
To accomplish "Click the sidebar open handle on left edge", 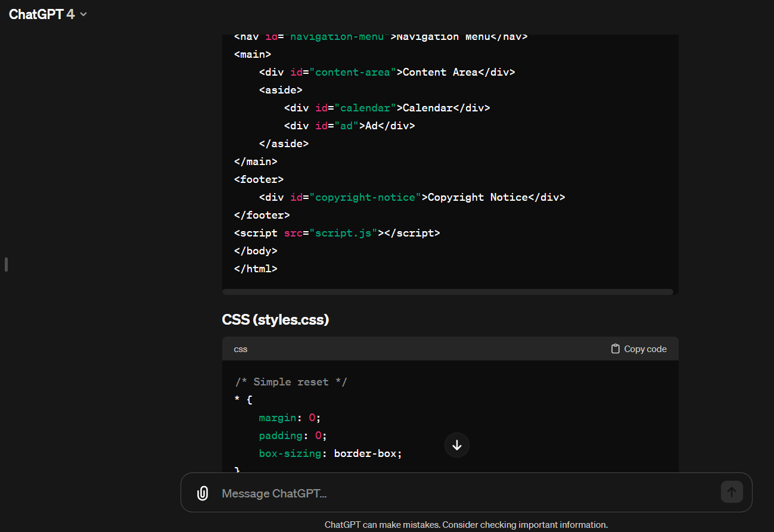I will (x=6, y=265).
